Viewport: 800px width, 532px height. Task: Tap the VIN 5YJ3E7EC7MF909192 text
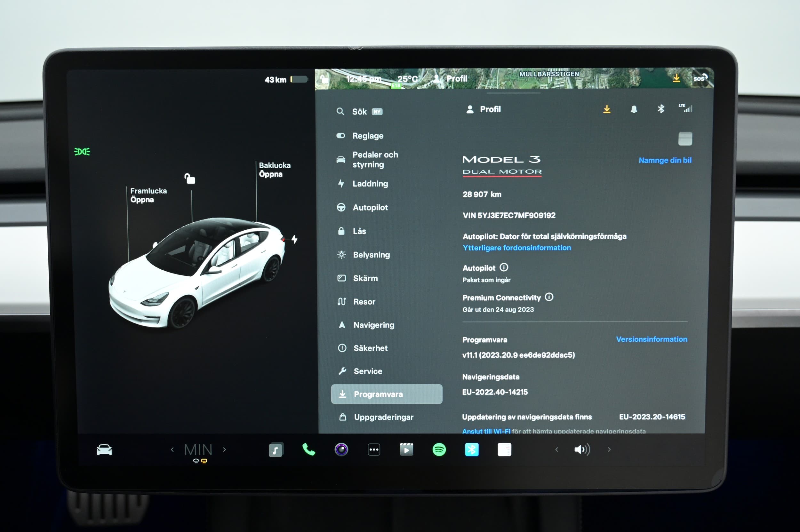509,215
